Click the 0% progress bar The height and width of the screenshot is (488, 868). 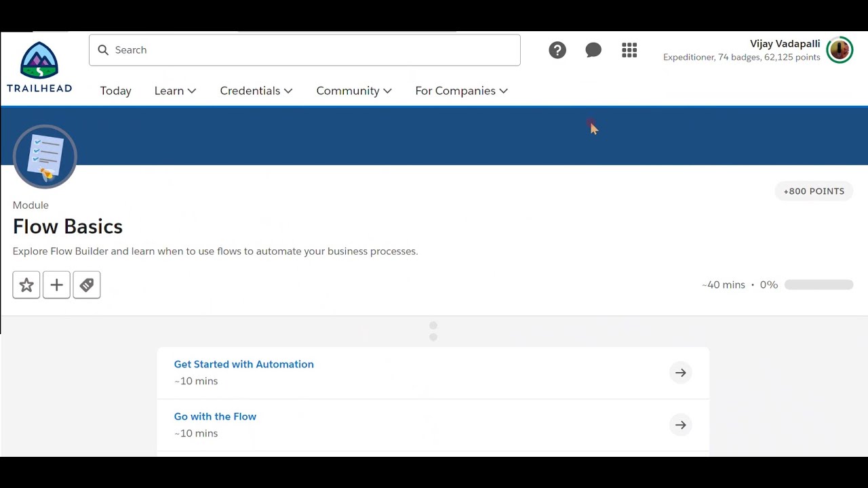(818, 285)
